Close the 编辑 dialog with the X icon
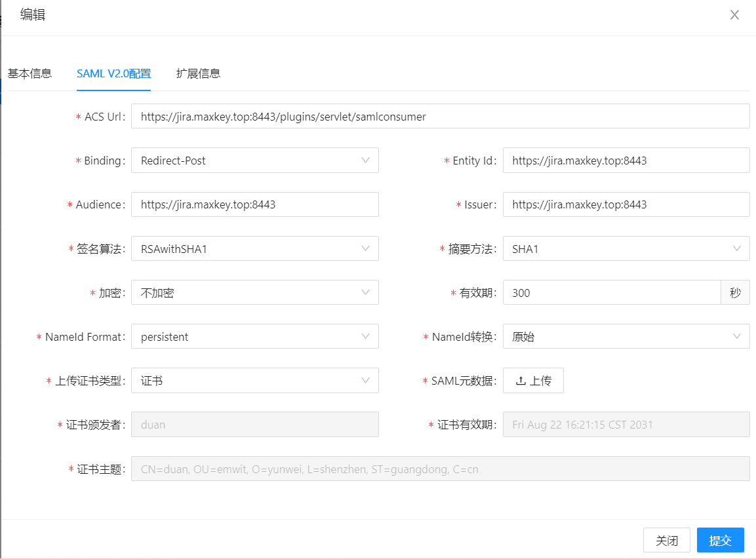Viewport: 756px width, 559px height. pyautogui.click(x=734, y=15)
